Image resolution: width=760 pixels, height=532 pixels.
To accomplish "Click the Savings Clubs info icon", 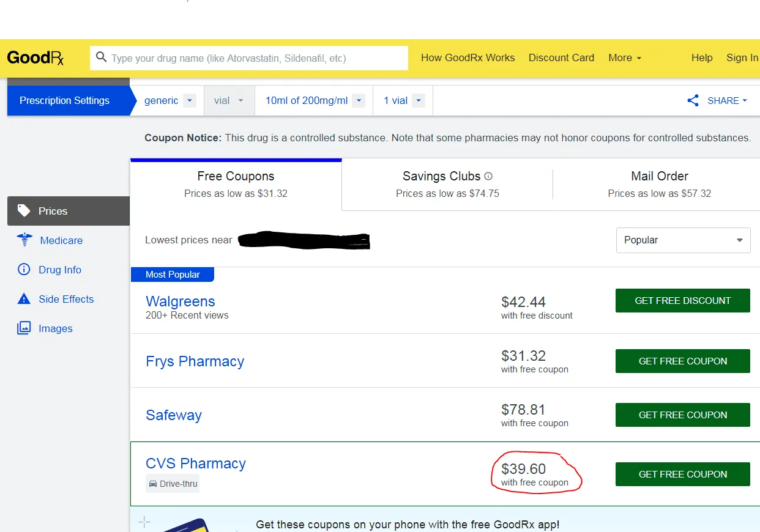I will [x=488, y=176].
